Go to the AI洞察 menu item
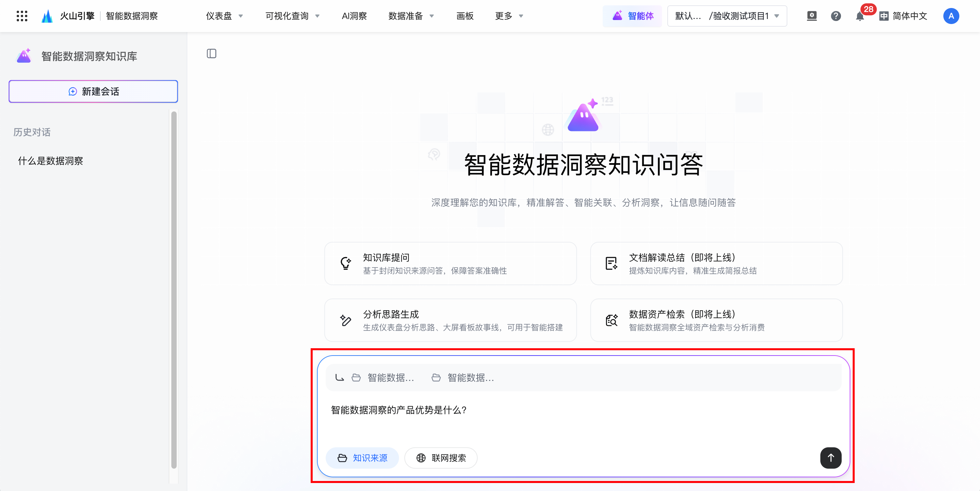Image resolution: width=980 pixels, height=491 pixels. click(354, 16)
